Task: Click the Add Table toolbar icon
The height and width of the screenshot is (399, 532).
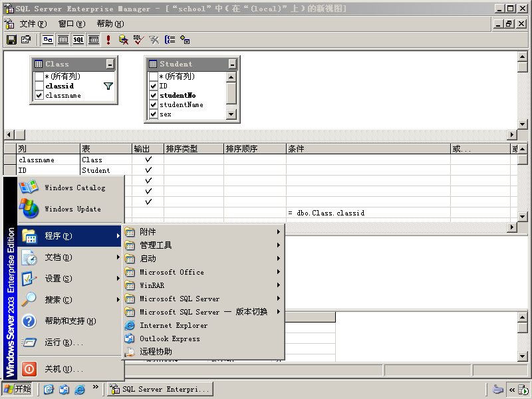Action: tap(185, 40)
